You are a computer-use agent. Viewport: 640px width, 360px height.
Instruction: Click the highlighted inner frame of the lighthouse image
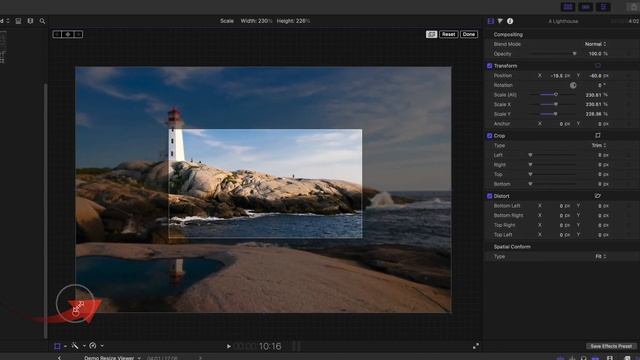pos(265,184)
